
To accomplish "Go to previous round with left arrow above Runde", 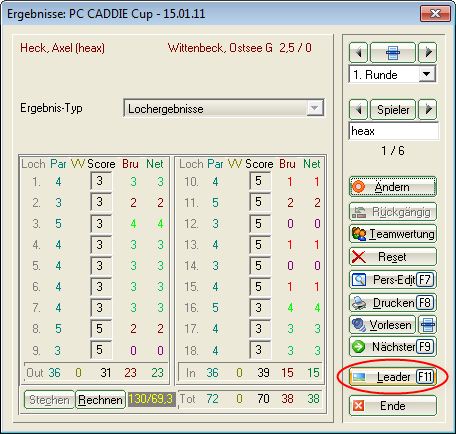I will (x=358, y=52).
